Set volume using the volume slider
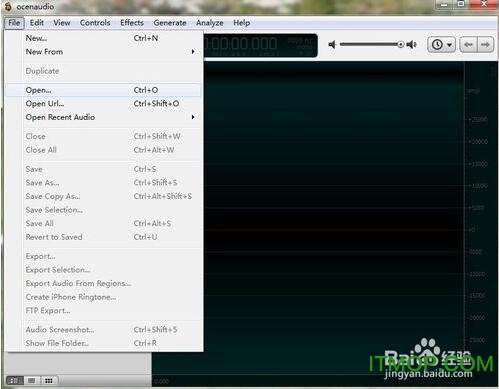Image resolution: width=499 pixels, height=389 pixels. click(x=372, y=44)
